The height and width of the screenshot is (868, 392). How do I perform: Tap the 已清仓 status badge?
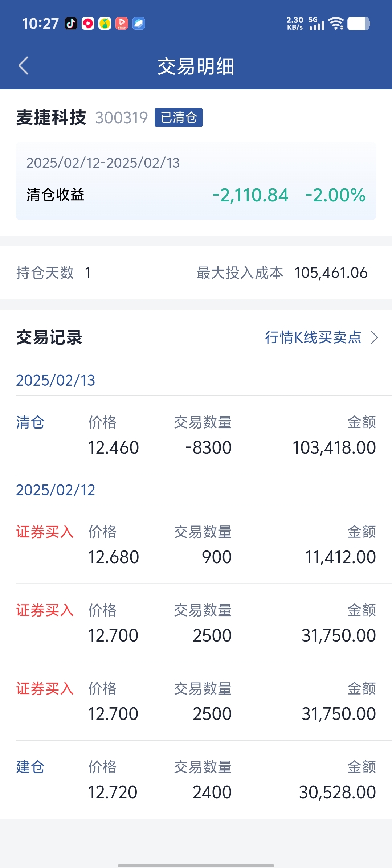click(x=179, y=118)
